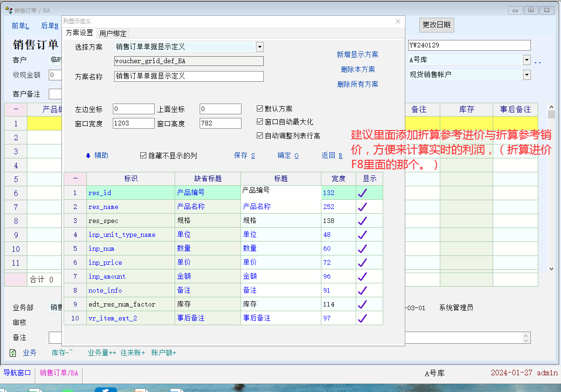Open the 选择方案 dropdown list

point(260,47)
